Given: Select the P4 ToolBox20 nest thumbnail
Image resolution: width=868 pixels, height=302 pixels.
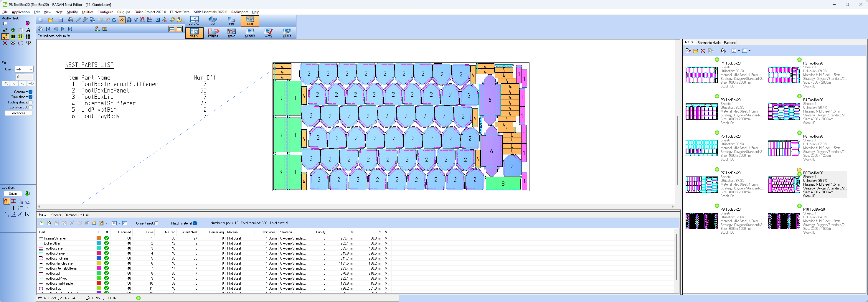Looking at the screenshot, I should point(784,112).
